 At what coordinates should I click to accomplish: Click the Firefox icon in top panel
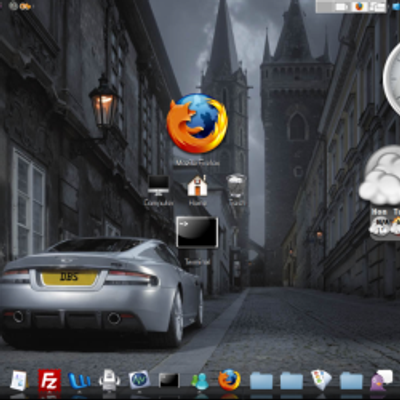point(359,7)
